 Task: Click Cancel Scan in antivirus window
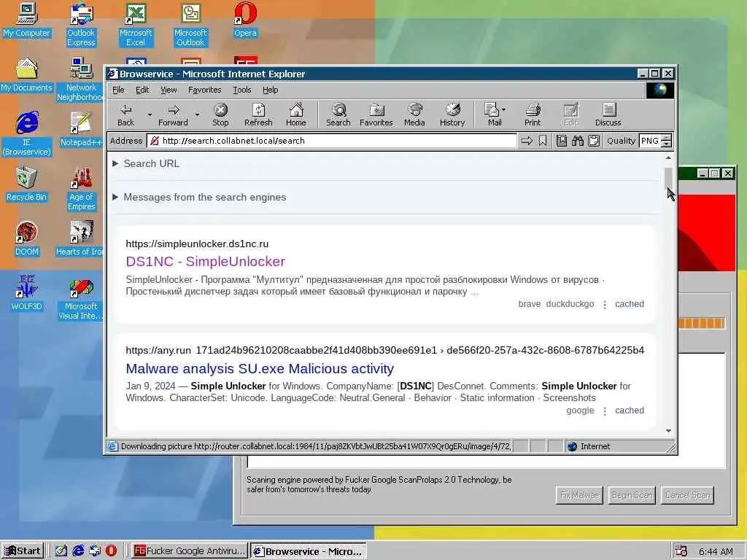[687, 495]
